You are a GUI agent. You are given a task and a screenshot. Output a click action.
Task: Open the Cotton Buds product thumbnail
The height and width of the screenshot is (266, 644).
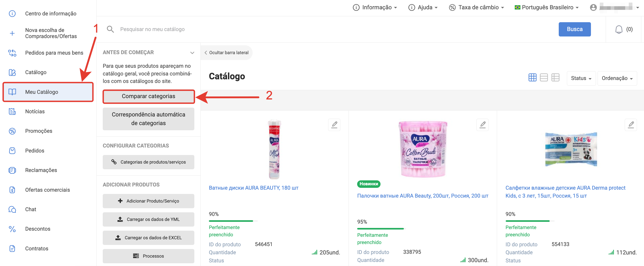pos(422,149)
